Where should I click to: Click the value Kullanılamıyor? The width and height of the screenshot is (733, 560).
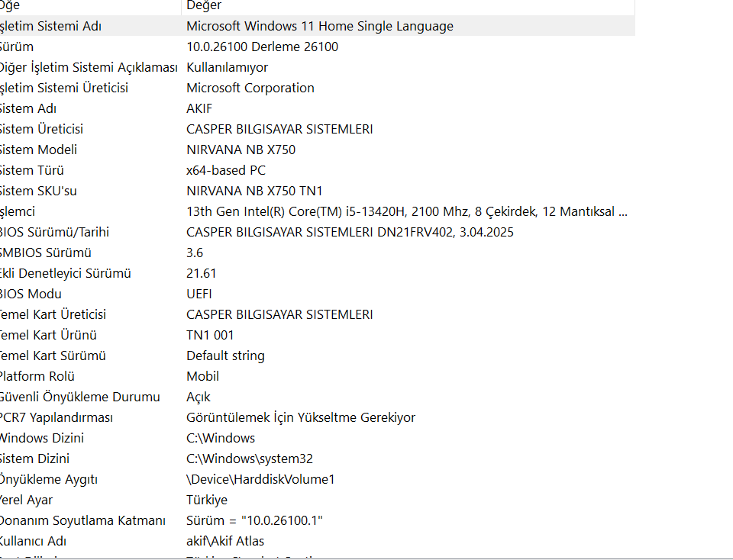228,67
